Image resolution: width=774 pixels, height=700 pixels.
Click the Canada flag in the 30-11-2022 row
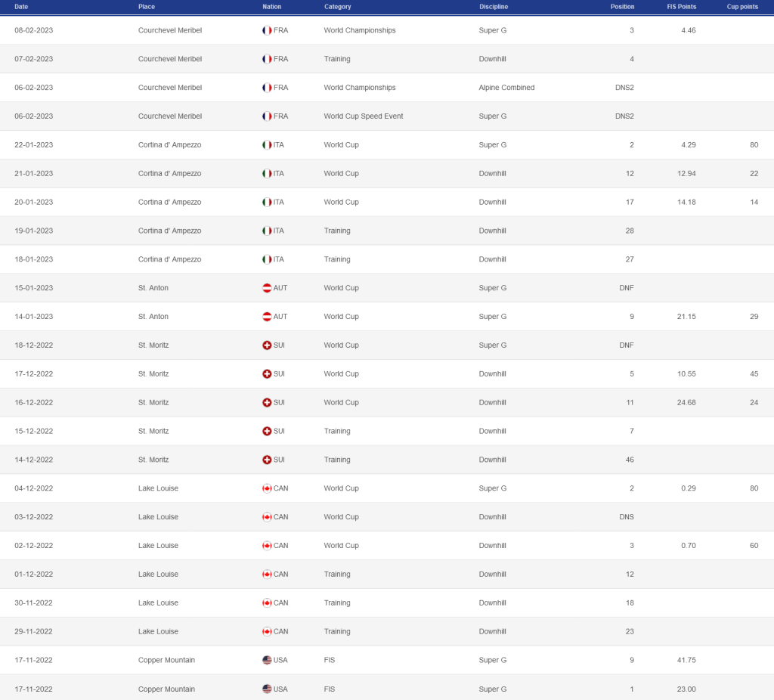tap(267, 602)
